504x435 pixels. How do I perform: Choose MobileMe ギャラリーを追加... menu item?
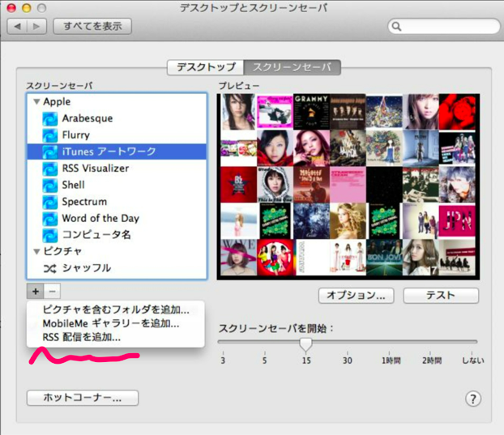116,323
